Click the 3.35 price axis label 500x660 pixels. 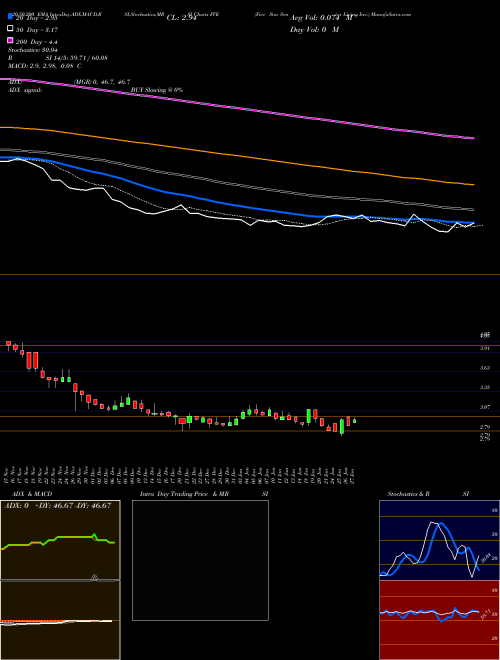(x=485, y=387)
